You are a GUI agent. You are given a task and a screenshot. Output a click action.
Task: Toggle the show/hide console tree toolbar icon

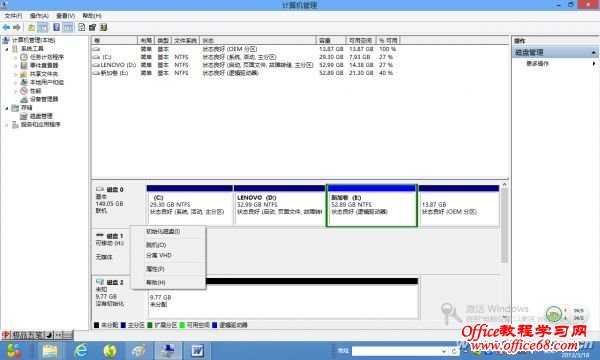point(42,28)
